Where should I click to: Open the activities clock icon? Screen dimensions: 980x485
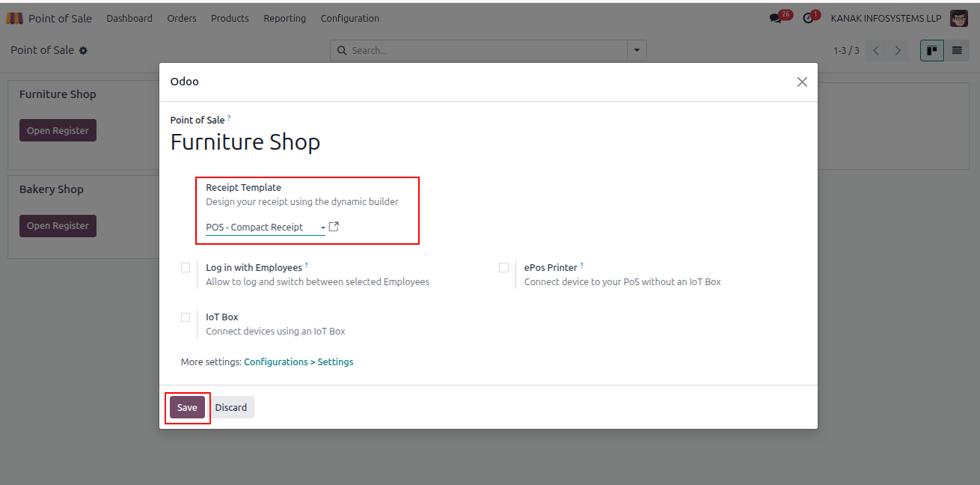point(808,19)
